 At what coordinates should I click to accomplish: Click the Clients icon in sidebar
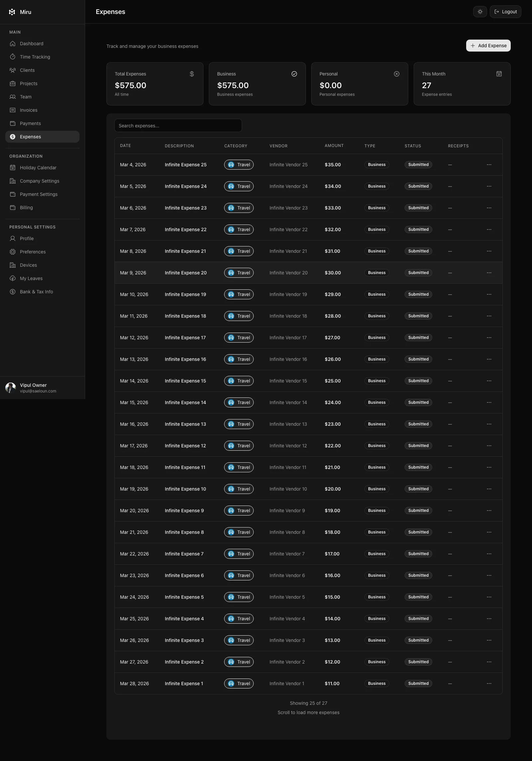point(13,70)
